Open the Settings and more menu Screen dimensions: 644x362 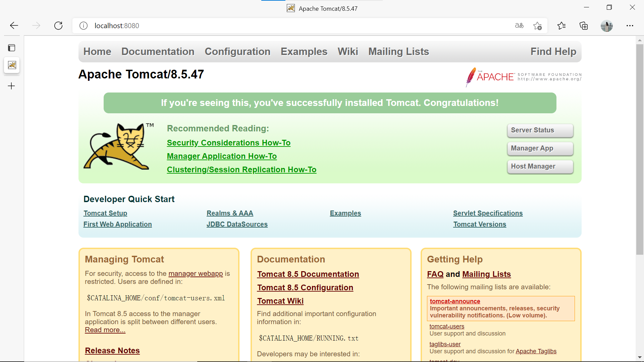(x=630, y=25)
